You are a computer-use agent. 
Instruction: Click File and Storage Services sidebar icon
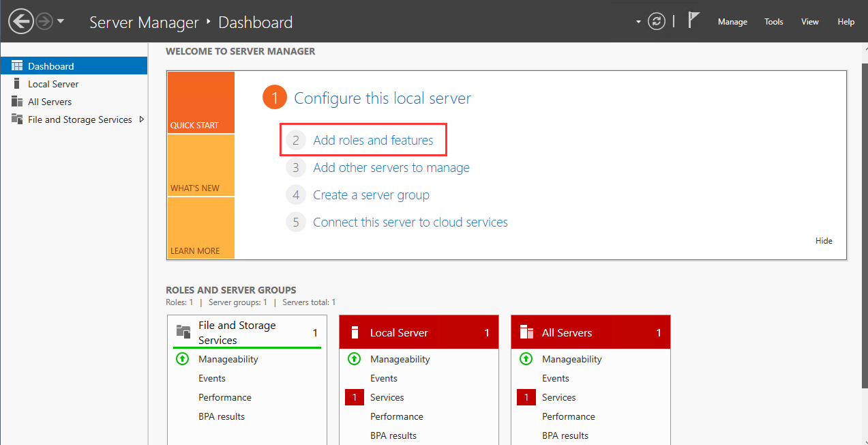click(17, 119)
